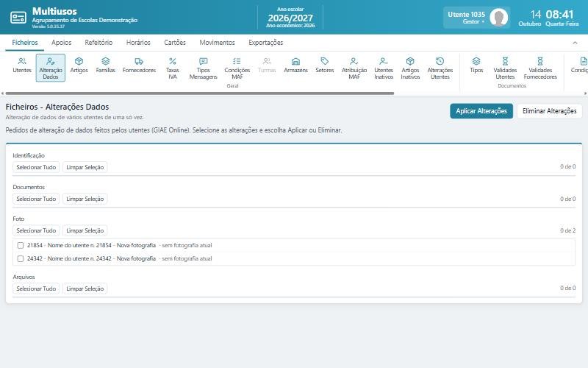Collapse the ribbon with the chevron

click(575, 43)
